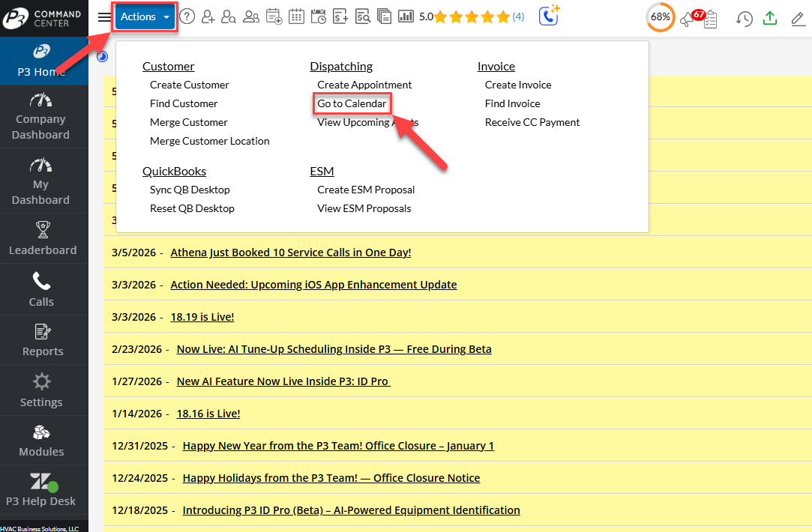Image resolution: width=812 pixels, height=532 pixels.
Task: Open Athena Just Booked 10 Service Calls link
Action: (x=290, y=253)
